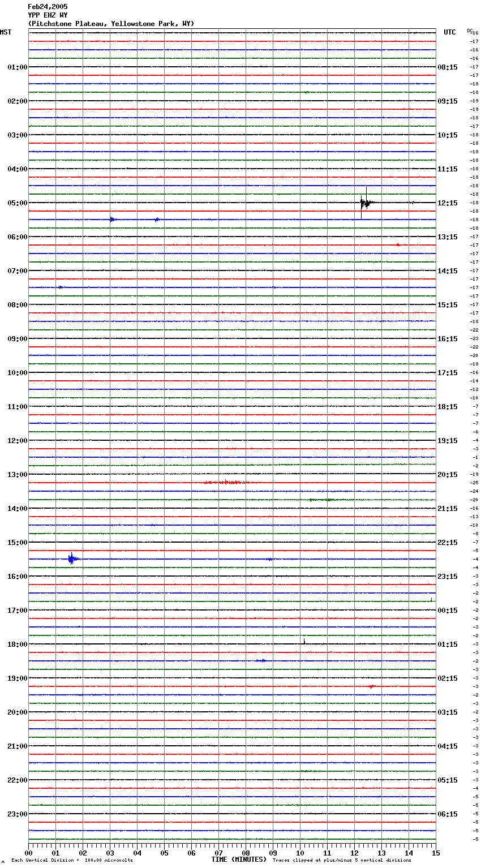Select the 09:00 MST time label

(18, 339)
